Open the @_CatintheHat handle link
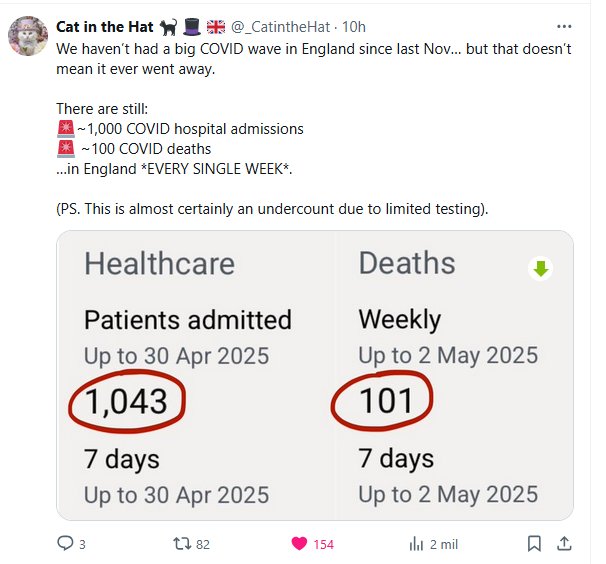 [x=284, y=27]
